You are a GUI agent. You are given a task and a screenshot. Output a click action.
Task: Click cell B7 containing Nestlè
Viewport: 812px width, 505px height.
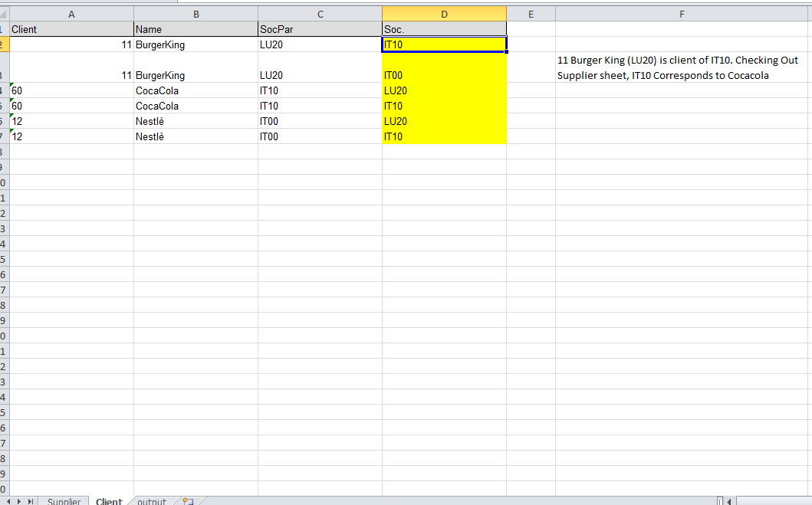(196, 136)
